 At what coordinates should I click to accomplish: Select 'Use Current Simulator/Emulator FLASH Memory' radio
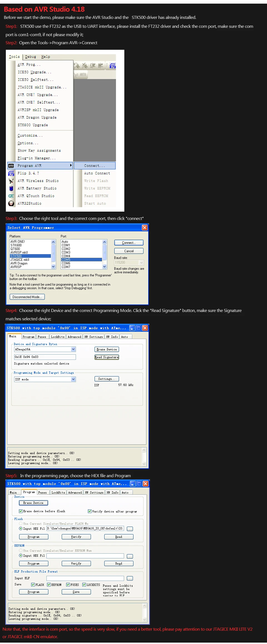21,524
